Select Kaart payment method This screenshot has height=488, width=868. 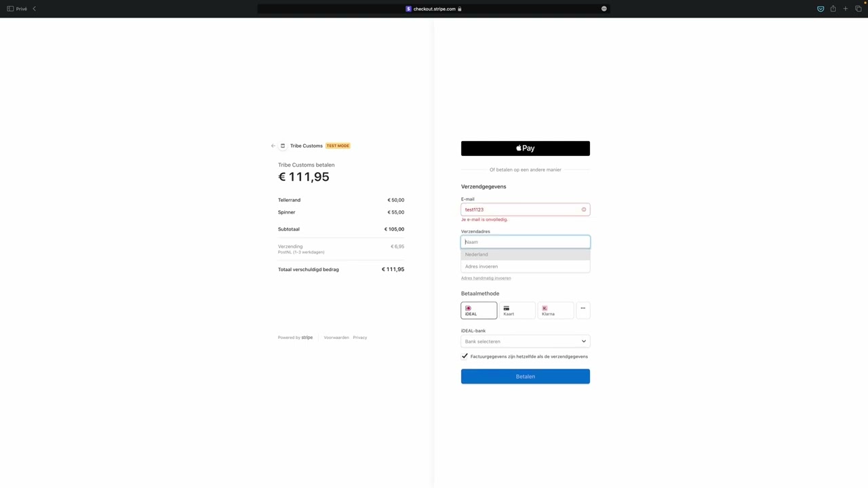517,310
